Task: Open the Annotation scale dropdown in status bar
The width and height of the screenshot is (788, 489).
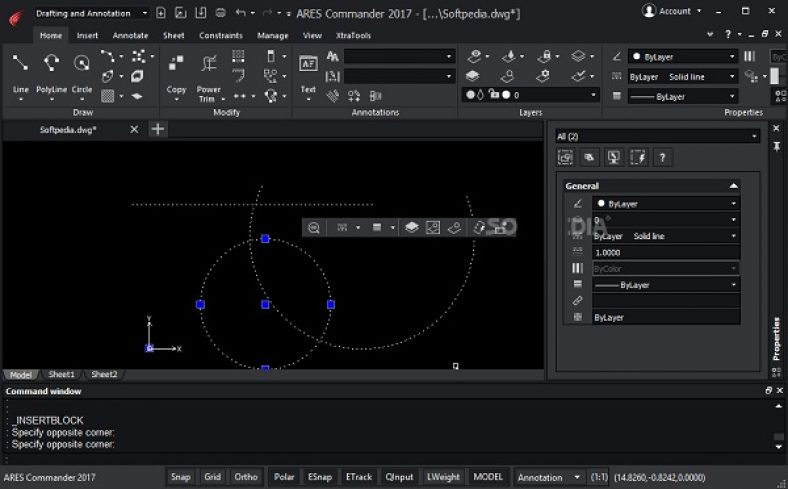Action: [x=547, y=477]
